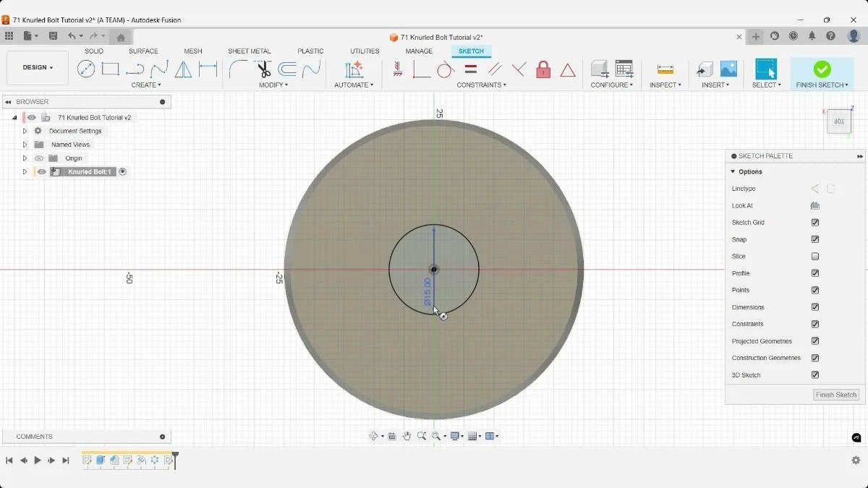Select the Sketch Dimension tool
The height and width of the screenshot is (488, 868).
pyautogui.click(x=208, y=69)
